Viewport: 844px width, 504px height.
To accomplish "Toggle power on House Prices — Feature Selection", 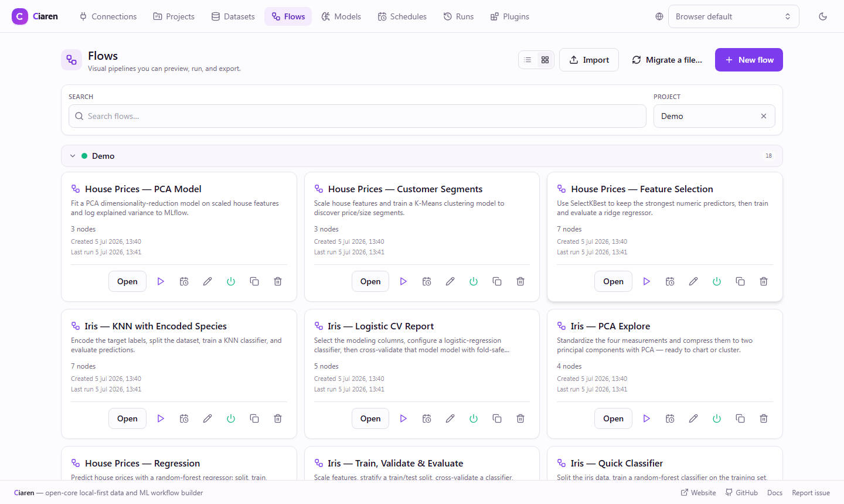I will [717, 281].
